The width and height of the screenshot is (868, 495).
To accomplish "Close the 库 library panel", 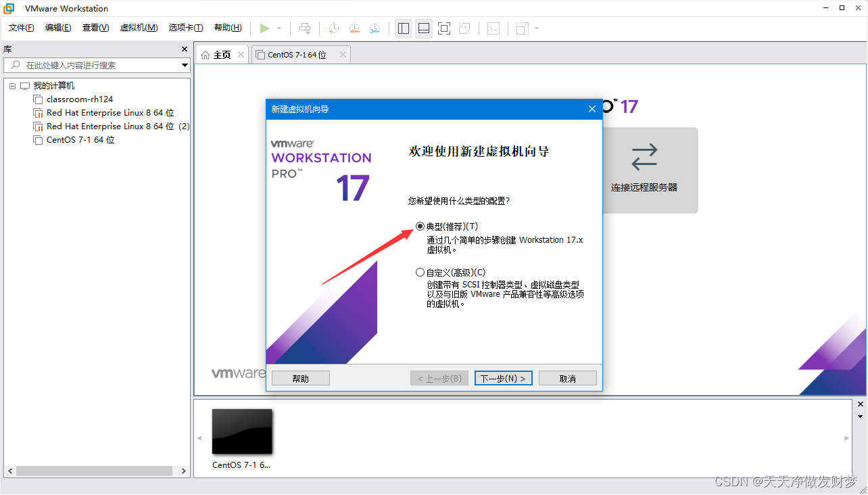I will [185, 49].
